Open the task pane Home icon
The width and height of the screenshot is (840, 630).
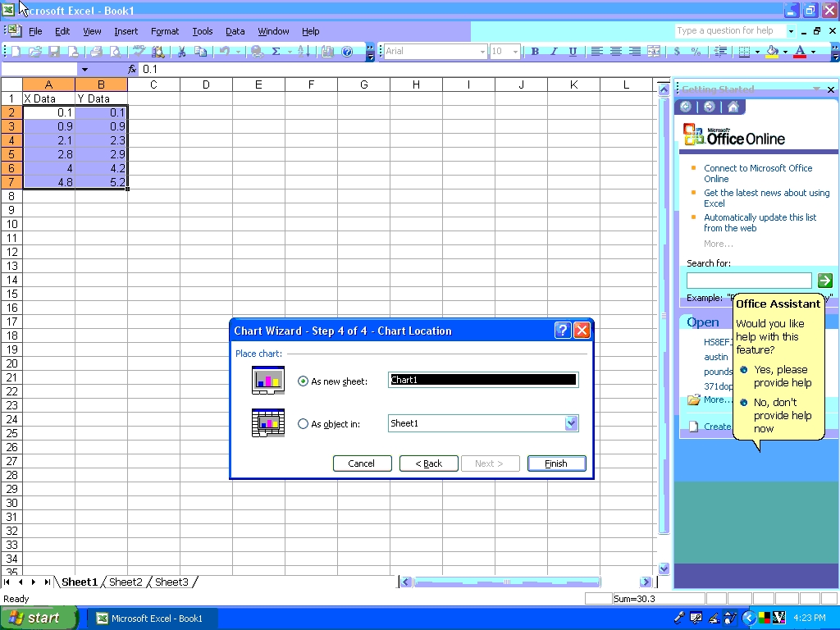click(x=733, y=107)
